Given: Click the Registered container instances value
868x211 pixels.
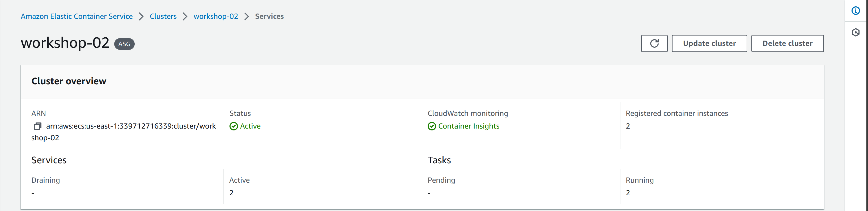Looking at the screenshot, I should pos(628,126).
